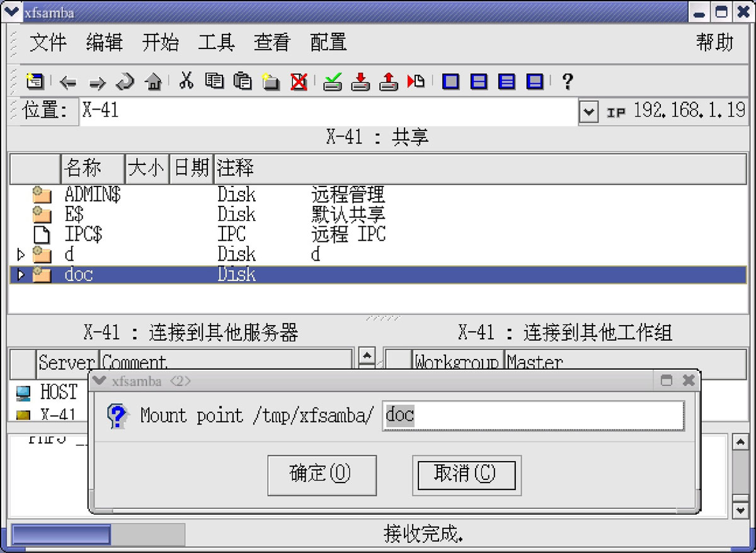The width and height of the screenshot is (756, 553).
Task: Select the two-pane blue layout icon
Action: pos(479,81)
